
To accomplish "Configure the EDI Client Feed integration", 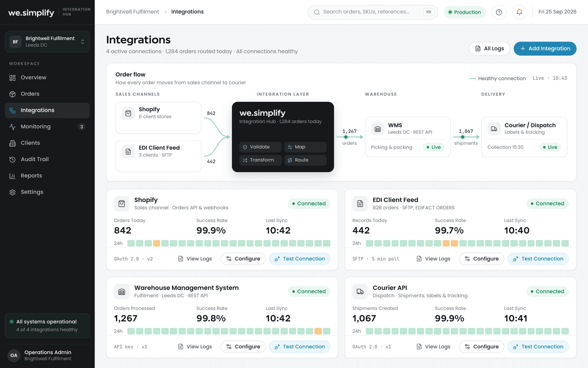I will coord(481,259).
